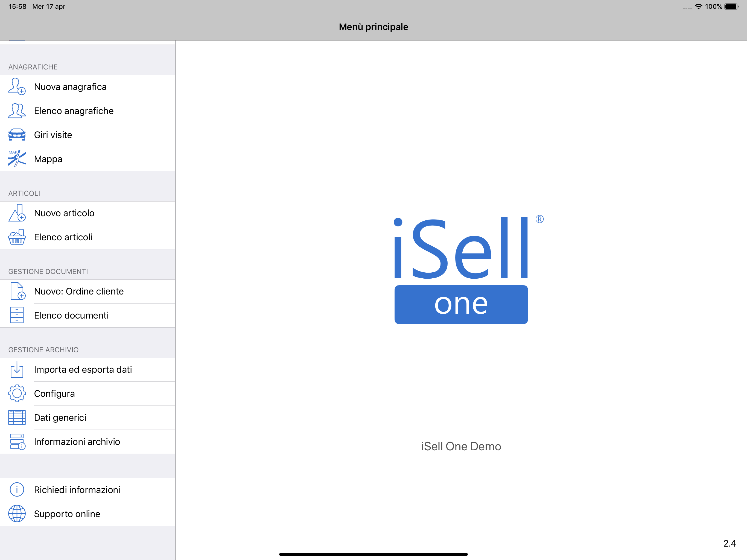Tap the Menù principale title
The width and height of the screenshot is (747, 560).
[x=373, y=27]
